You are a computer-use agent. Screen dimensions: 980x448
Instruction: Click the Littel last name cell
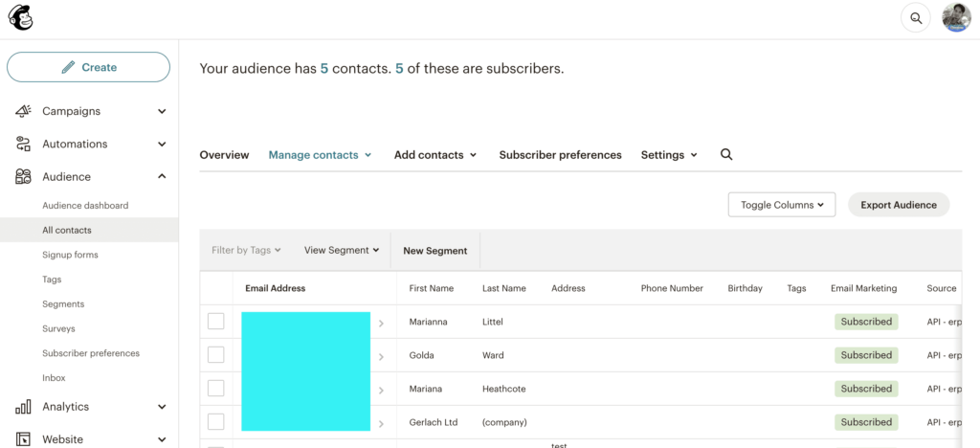tap(493, 322)
